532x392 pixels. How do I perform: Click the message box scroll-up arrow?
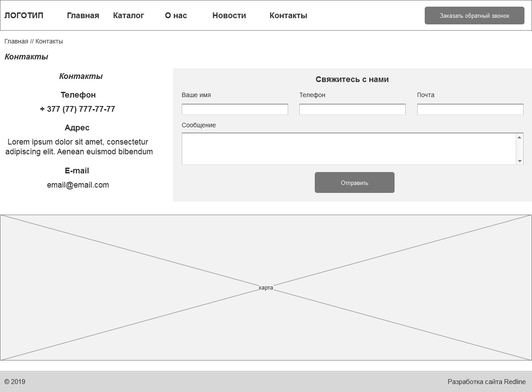point(520,137)
